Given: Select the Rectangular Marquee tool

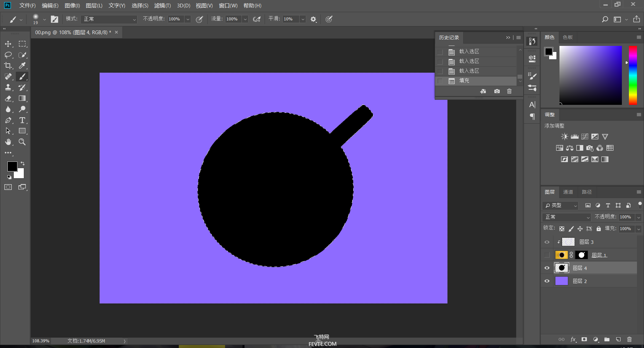Looking at the screenshot, I should [x=22, y=44].
